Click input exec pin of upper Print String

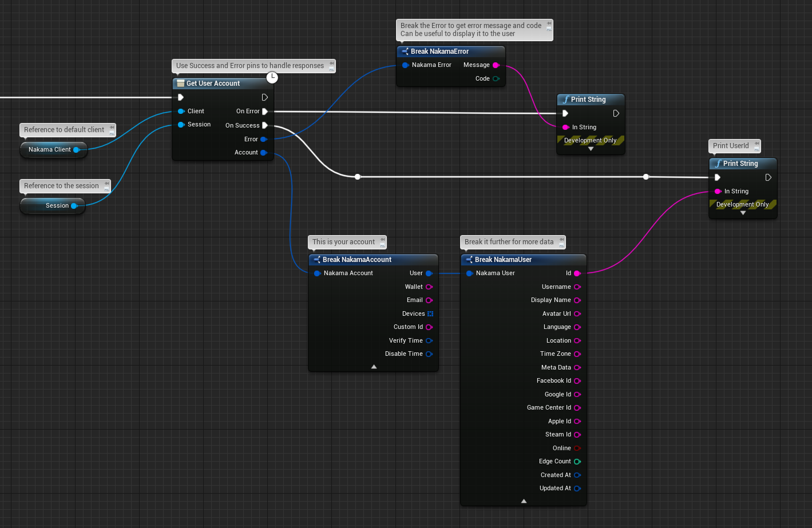click(x=565, y=113)
